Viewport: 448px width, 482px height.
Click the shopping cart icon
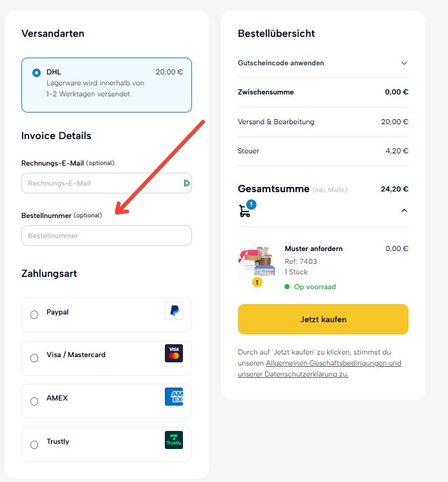[245, 211]
